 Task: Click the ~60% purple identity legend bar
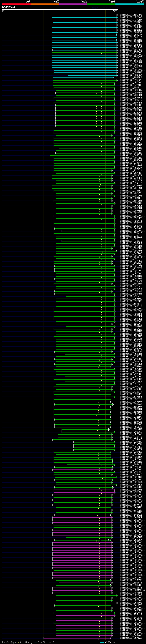point(73,4)
